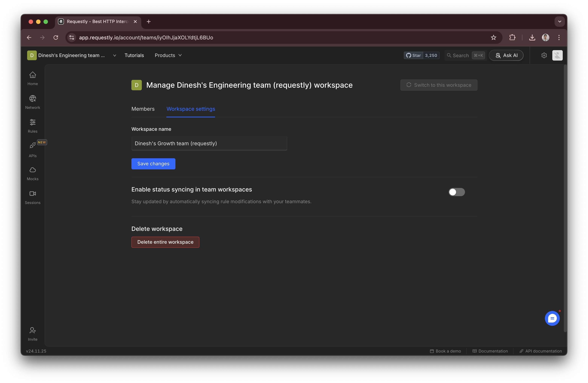Click the Save changes button
This screenshot has height=383, width=588.
pos(153,164)
